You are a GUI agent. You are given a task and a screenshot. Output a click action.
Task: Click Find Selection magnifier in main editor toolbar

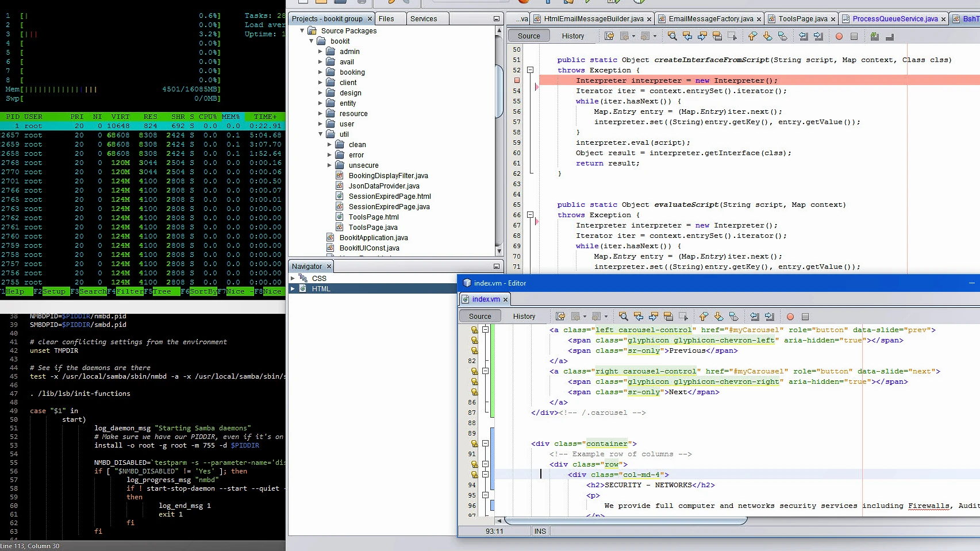click(672, 36)
